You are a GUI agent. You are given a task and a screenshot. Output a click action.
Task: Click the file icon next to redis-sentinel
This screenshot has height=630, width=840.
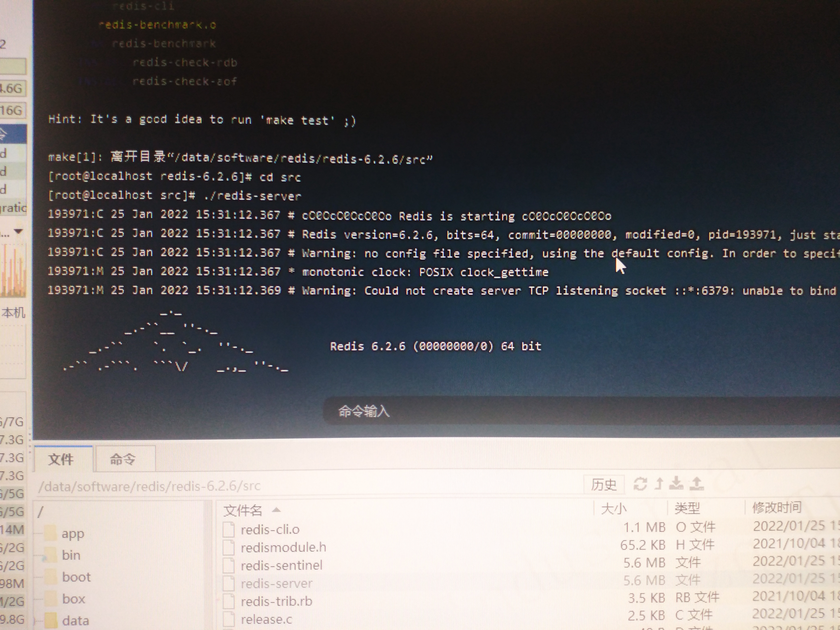pos(228,565)
